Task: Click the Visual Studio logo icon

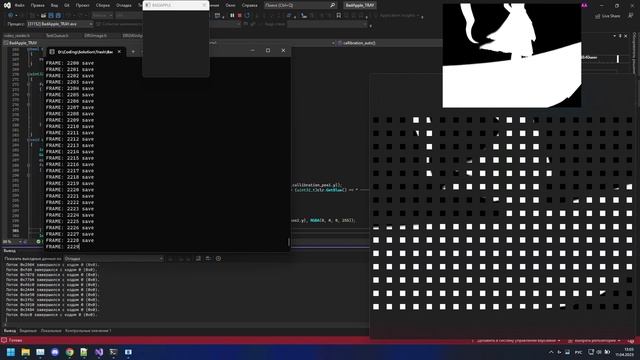Action: pyautogui.click(x=7, y=5)
